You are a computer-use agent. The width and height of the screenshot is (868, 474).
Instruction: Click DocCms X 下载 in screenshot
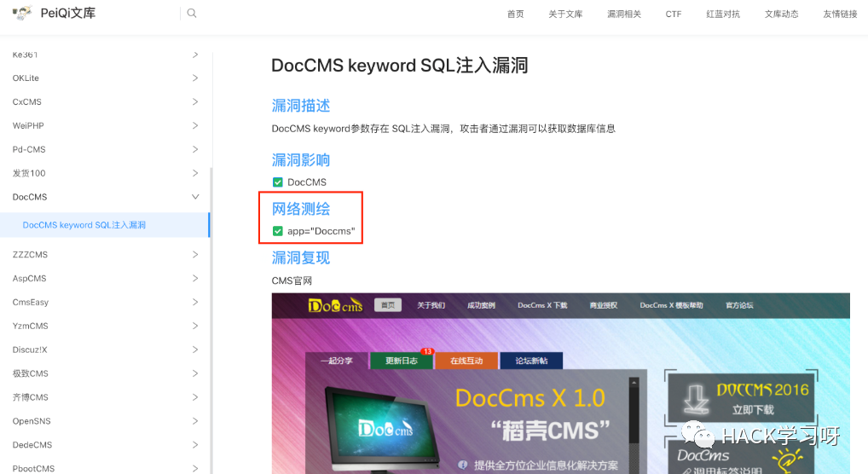click(x=542, y=305)
